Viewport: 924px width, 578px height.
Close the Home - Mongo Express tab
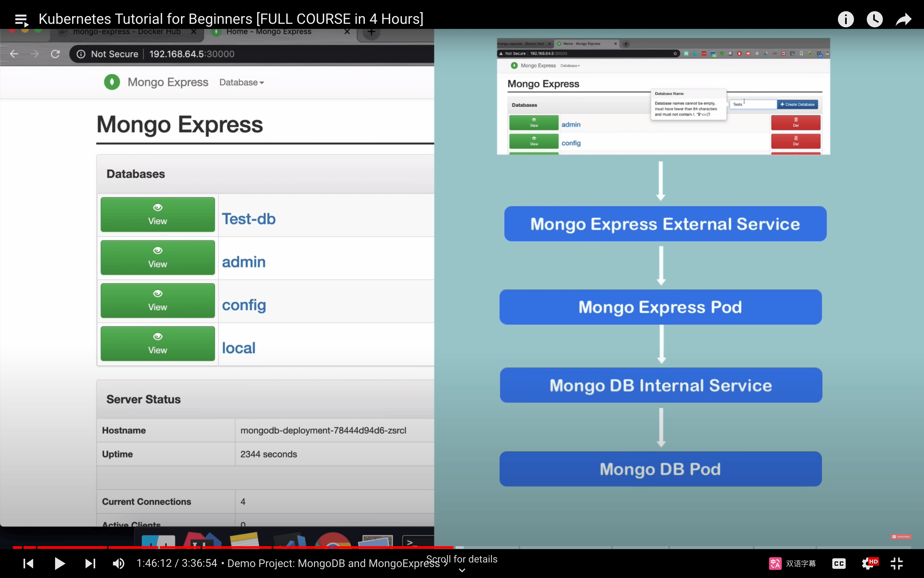[347, 32]
